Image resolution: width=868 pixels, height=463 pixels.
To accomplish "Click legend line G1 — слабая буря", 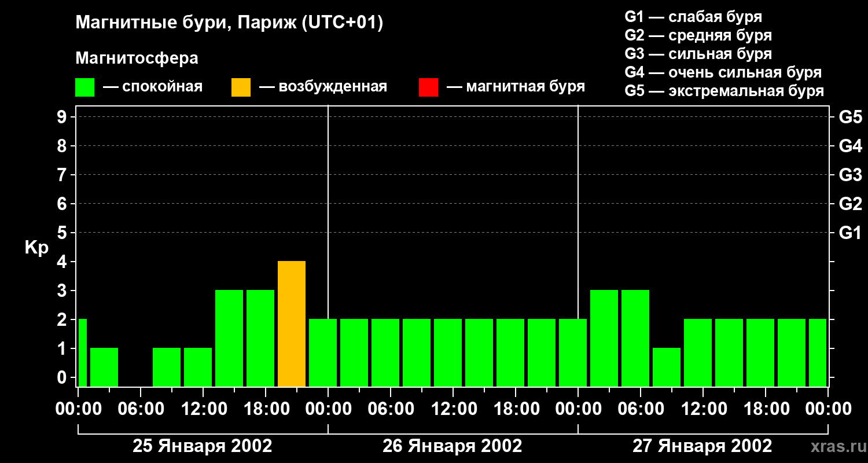I will tap(693, 17).
